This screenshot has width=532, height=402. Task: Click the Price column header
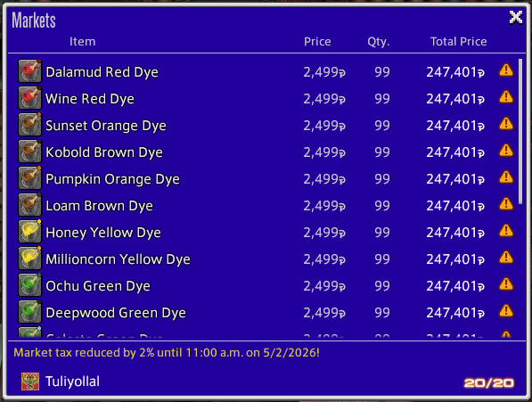317,41
